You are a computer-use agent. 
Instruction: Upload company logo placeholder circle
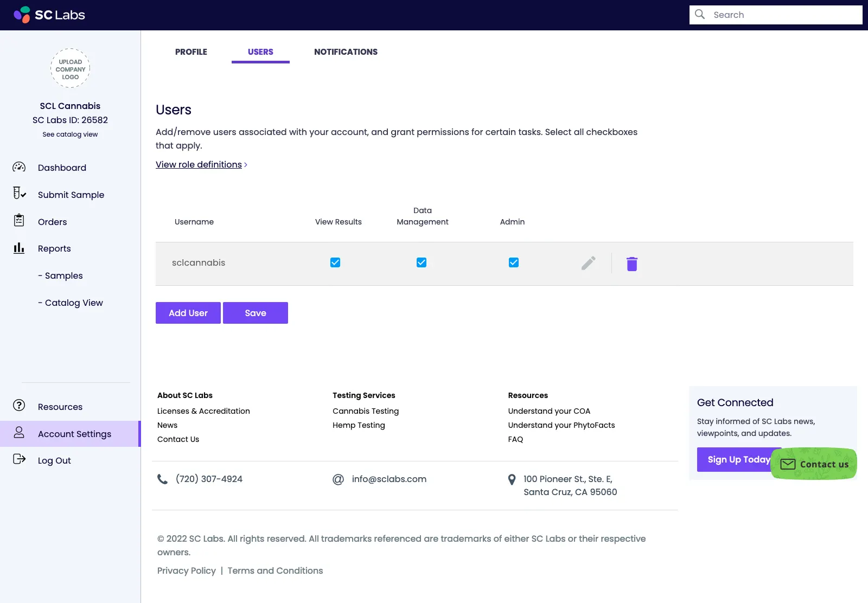pyautogui.click(x=71, y=69)
